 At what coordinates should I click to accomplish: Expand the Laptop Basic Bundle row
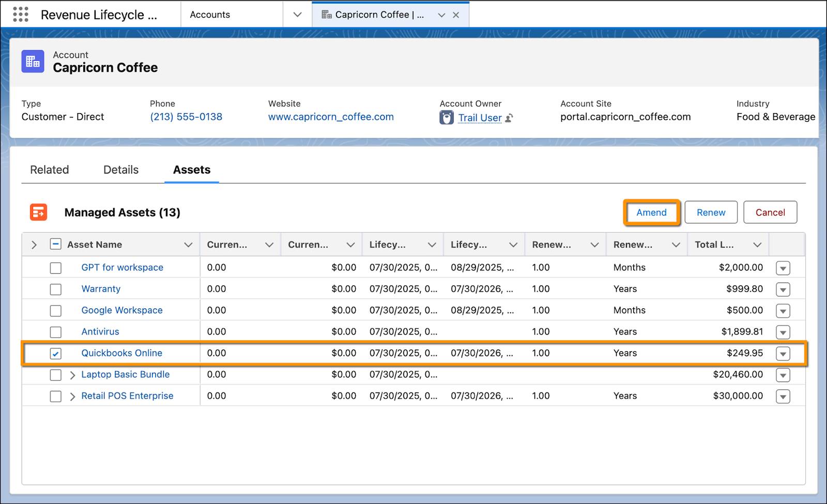pos(72,375)
